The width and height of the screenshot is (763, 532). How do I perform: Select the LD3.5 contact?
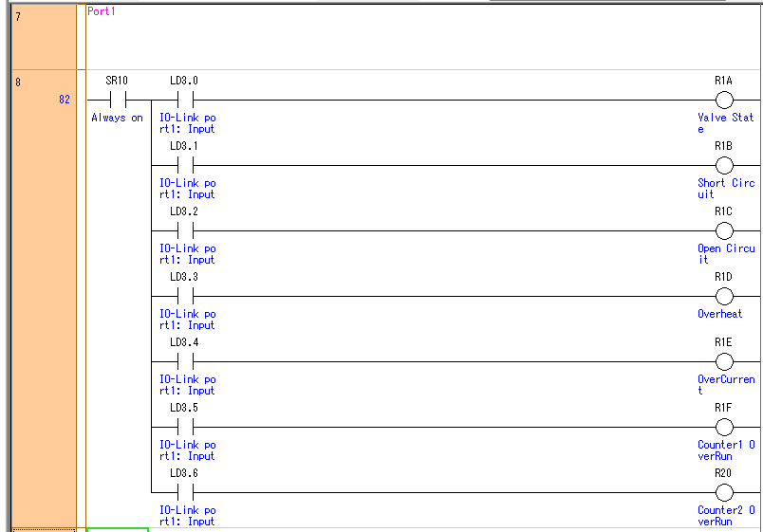(x=185, y=428)
